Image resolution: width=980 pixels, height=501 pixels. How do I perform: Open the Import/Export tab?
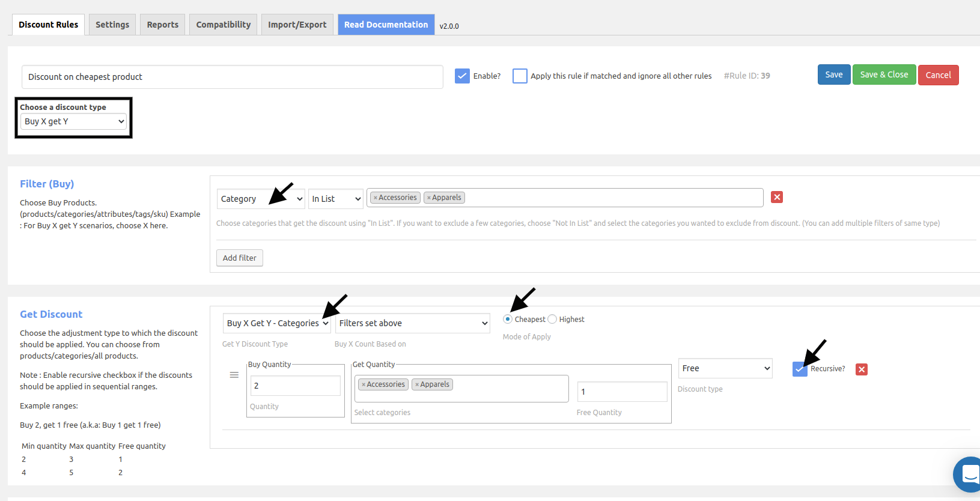[x=297, y=25]
